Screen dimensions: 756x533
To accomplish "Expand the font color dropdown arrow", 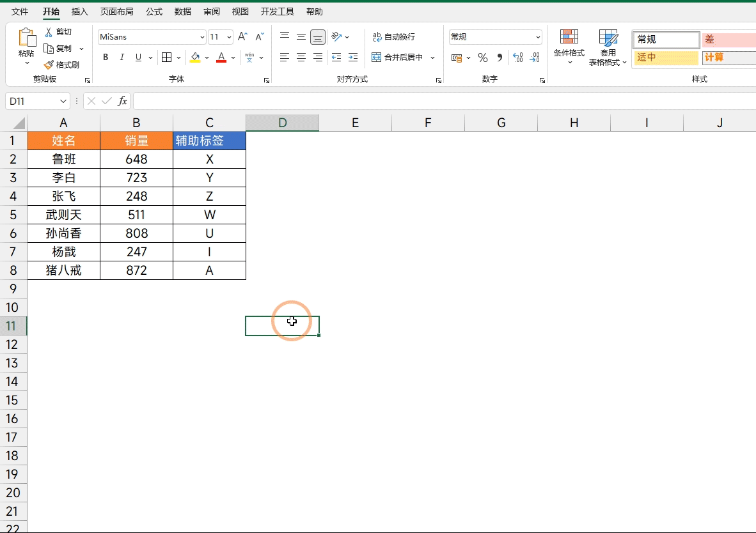I will [x=233, y=58].
